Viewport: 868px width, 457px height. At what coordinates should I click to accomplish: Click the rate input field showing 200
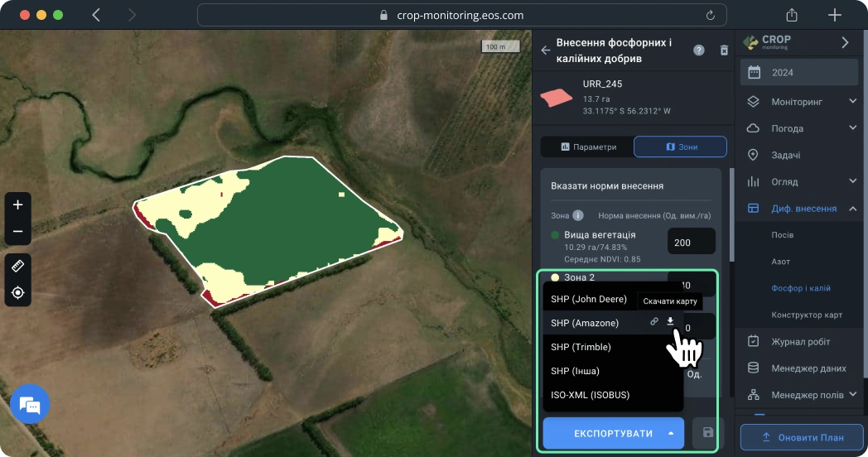click(690, 243)
